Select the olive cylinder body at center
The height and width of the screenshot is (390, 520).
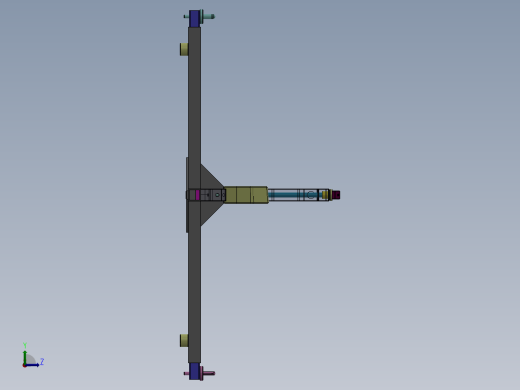pyautogui.click(x=246, y=195)
